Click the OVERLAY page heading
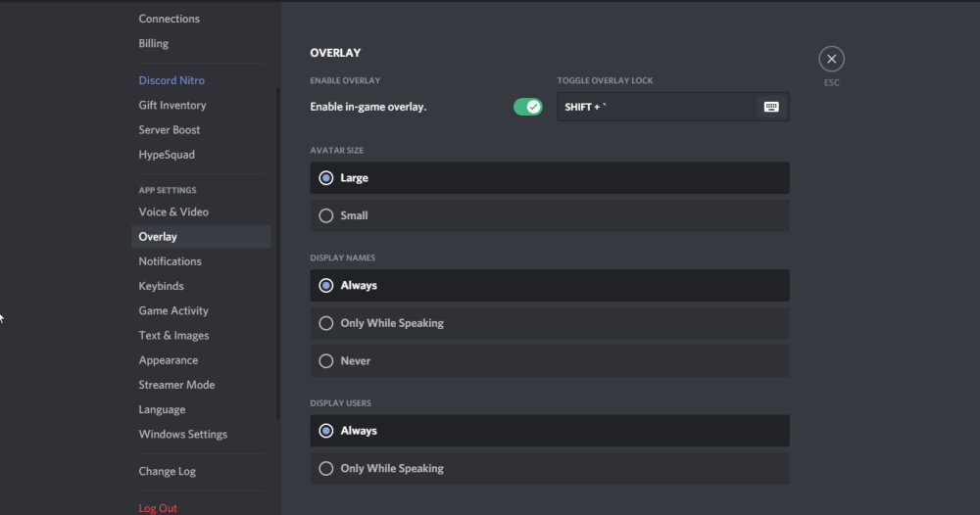 [x=335, y=53]
